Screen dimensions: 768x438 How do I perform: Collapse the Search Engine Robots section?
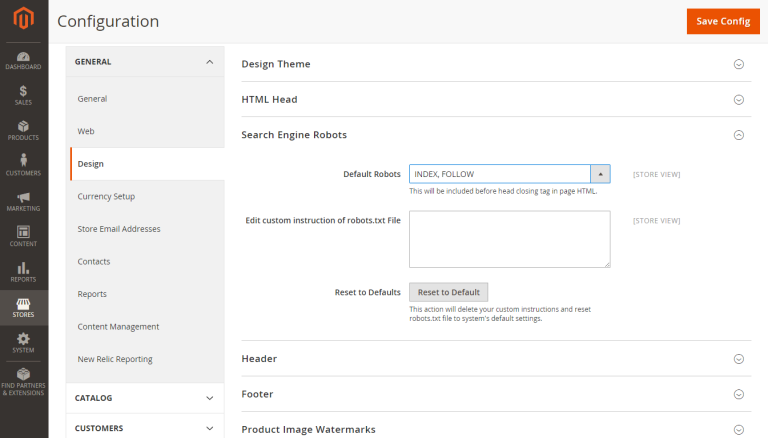pyautogui.click(x=739, y=135)
